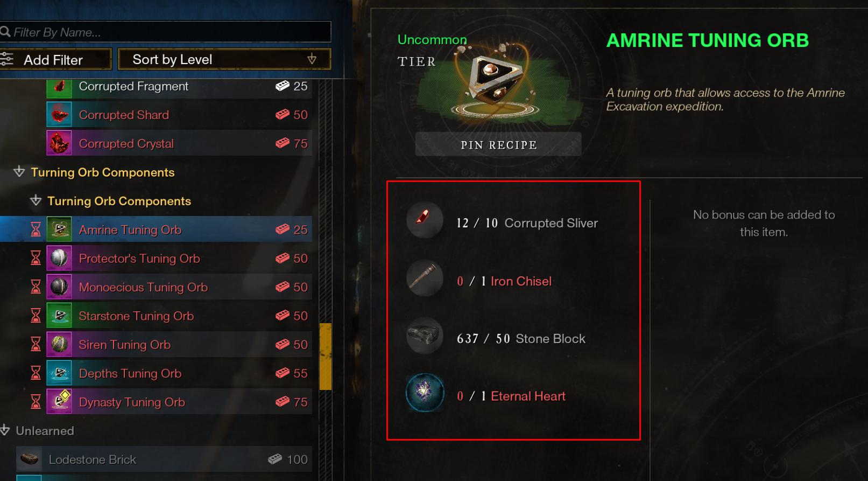The image size is (868, 481).
Task: Click the Add Filter button
Action: (55, 59)
